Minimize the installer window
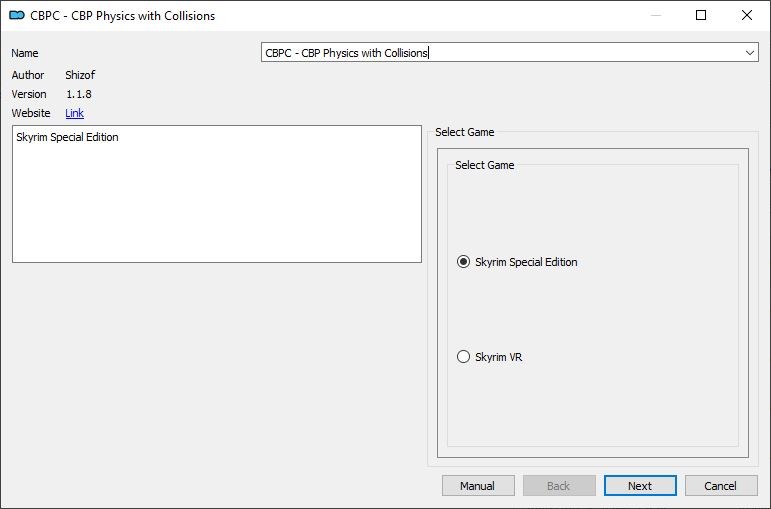 [x=655, y=16]
